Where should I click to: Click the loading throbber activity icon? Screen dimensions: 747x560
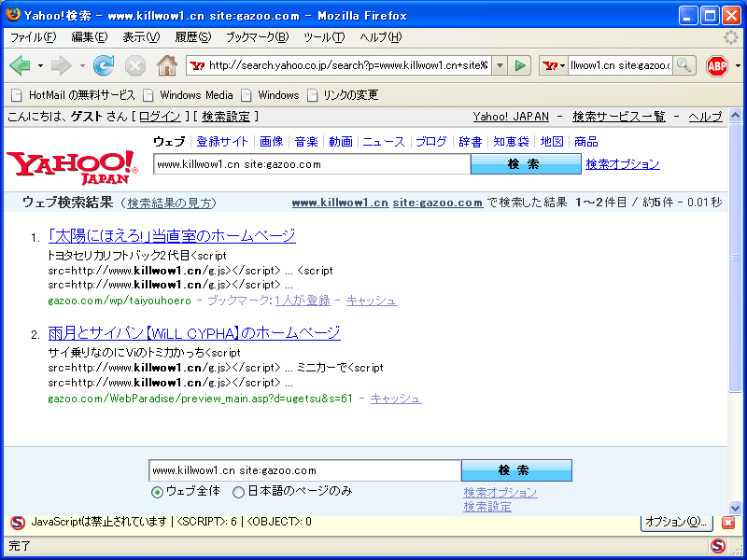pyautogui.click(x=730, y=37)
